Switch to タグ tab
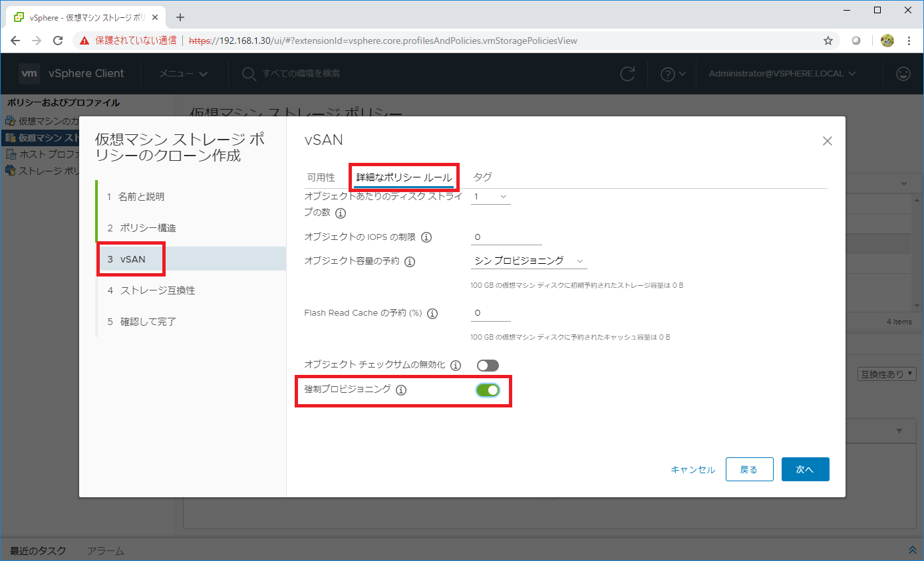Screen dimensions: 924x561 482,177
